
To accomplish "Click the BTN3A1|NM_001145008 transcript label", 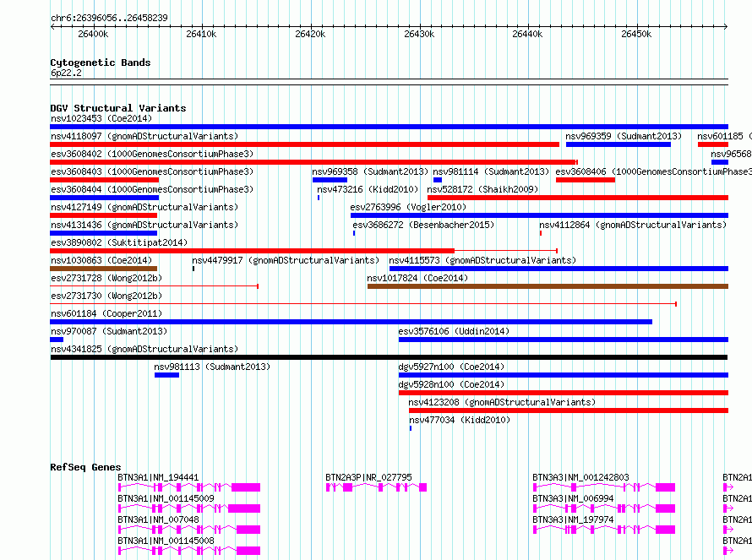I will point(166,541).
